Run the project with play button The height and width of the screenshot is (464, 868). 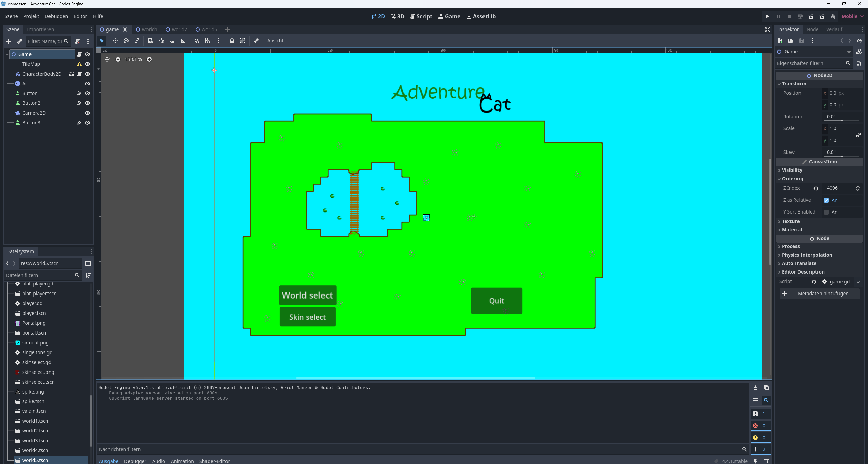(x=767, y=16)
